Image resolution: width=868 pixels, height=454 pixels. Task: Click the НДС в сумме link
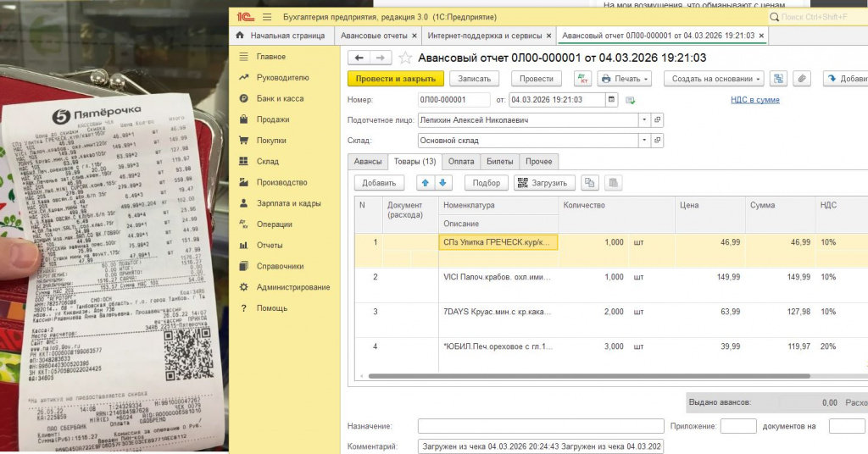754,100
